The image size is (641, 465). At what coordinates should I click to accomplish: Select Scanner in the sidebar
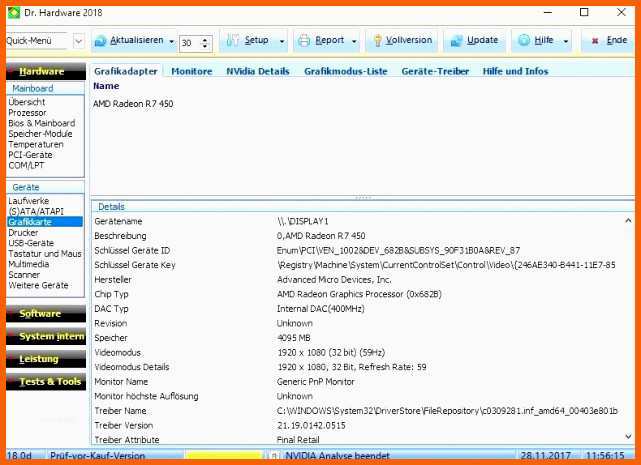(24, 275)
